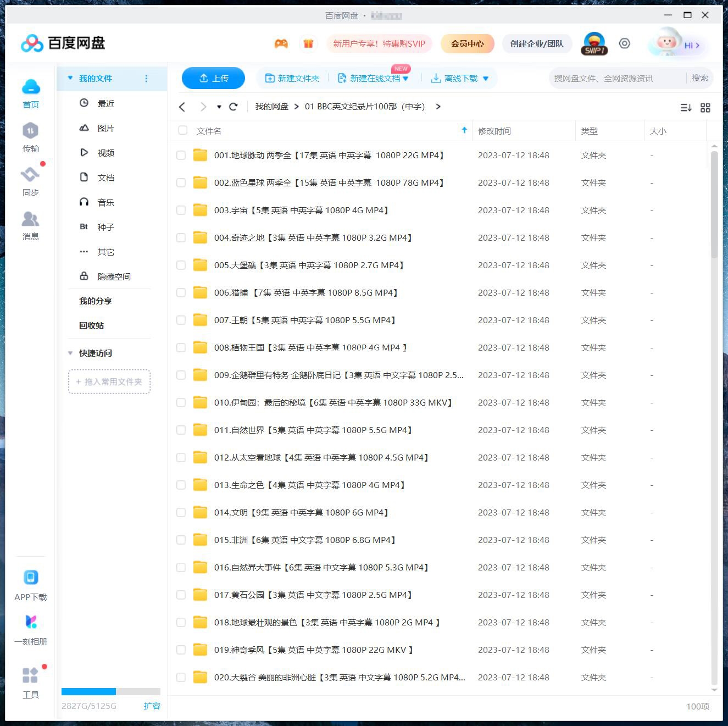Open the 会员中心 membership button
This screenshot has width=728, height=726.
click(x=467, y=43)
